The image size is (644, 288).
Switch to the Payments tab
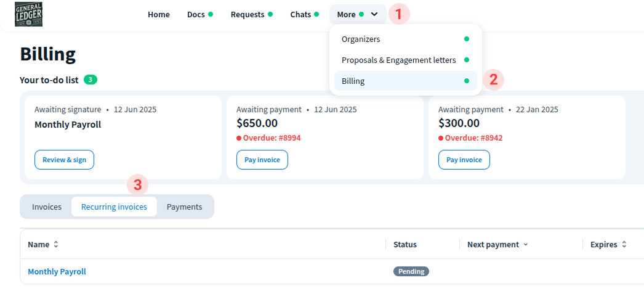coord(184,207)
